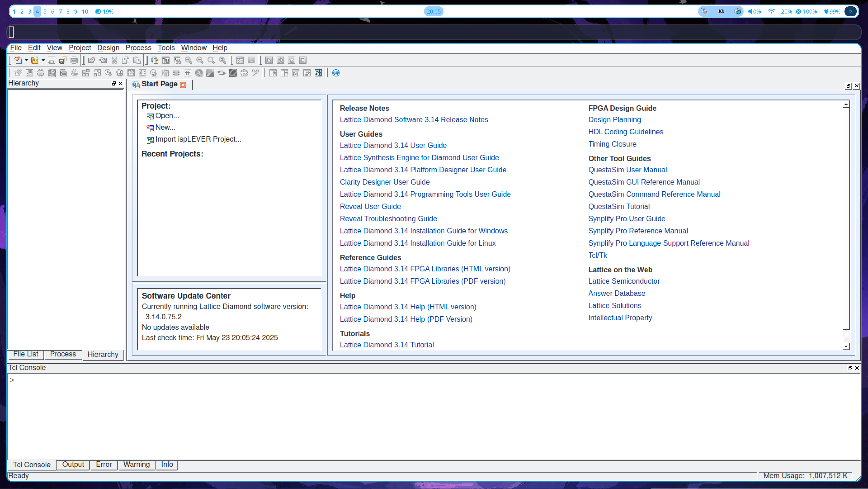The height and width of the screenshot is (489, 868).
Task: Click the Start Page scrollbar up arrow
Action: tap(846, 104)
